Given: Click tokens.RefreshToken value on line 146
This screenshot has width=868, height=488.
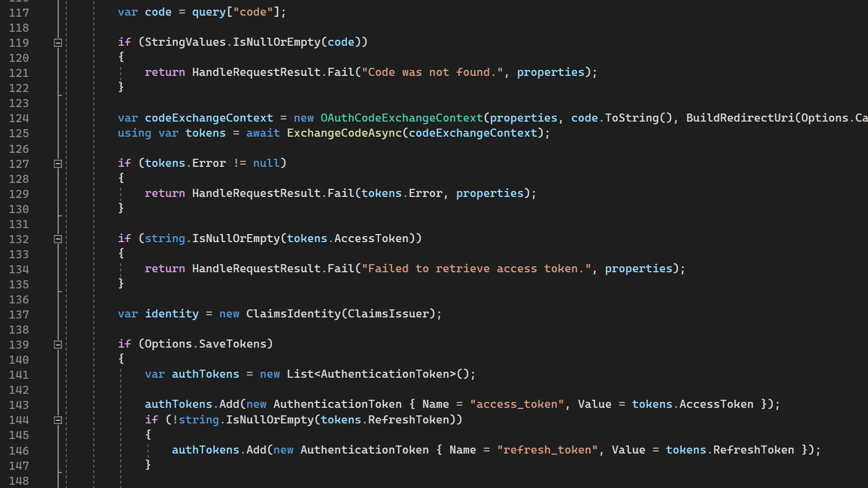Looking at the screenshot, I should pyautogui.click(x=730, y=450).
